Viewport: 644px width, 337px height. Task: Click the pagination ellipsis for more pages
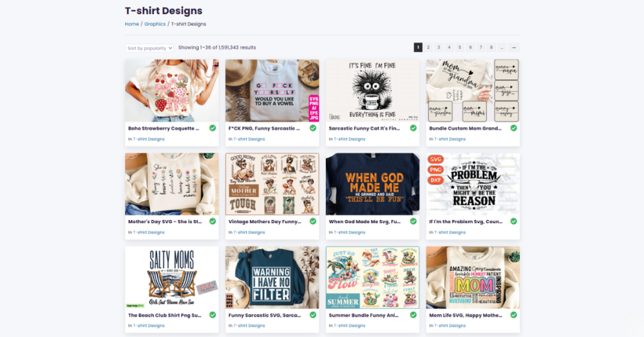501,47
